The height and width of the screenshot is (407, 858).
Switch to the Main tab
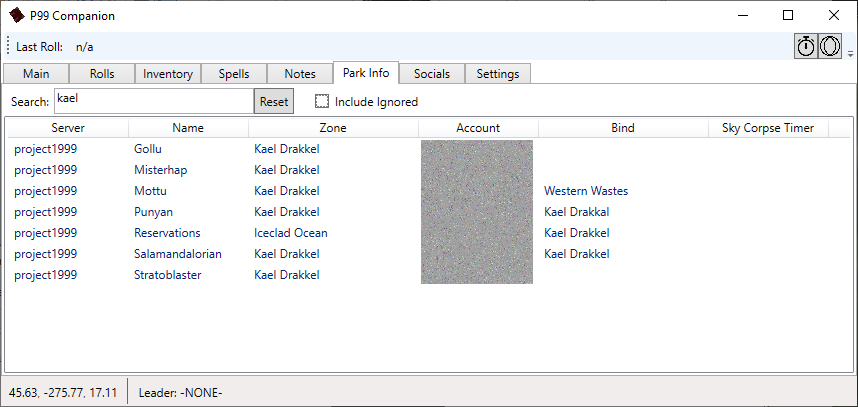click(36, 74)
